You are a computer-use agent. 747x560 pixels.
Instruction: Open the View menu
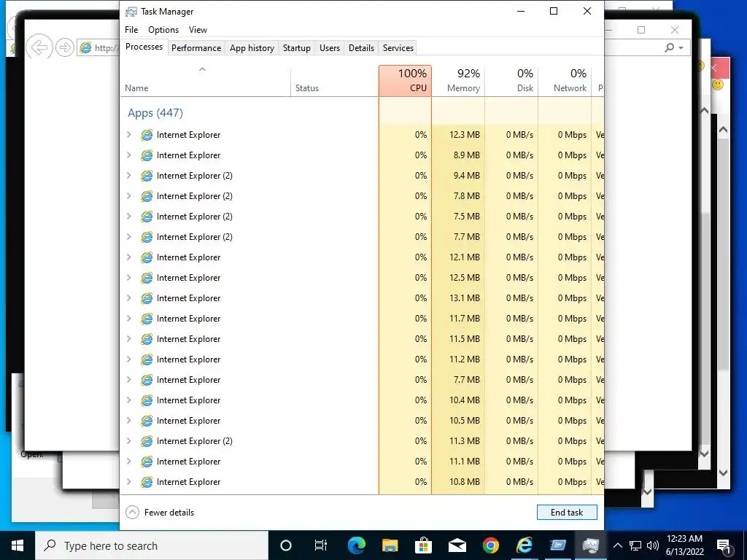[x=198, y=29]
